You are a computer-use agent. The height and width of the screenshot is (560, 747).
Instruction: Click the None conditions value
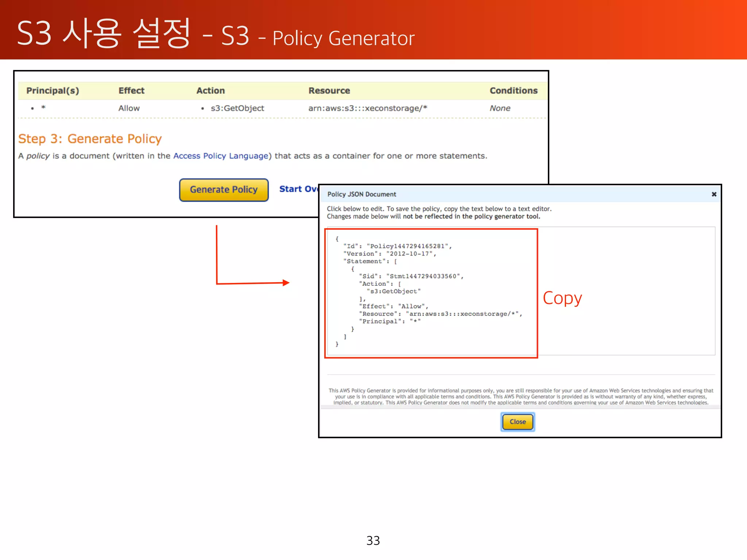[500, 108]
